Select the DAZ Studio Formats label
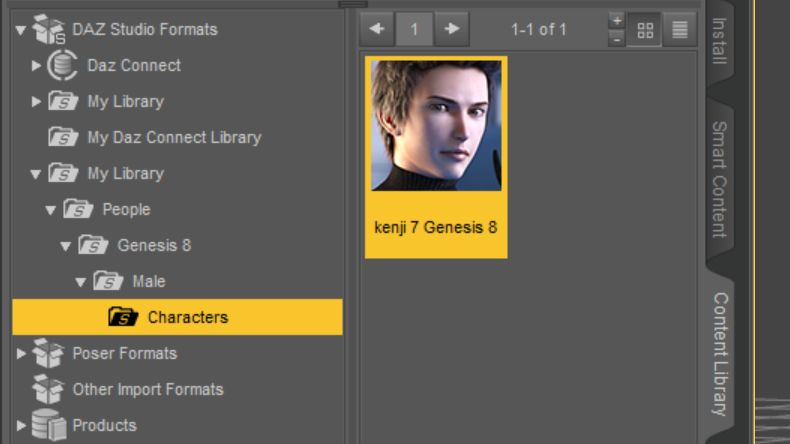Screen dimensions: 790x444 point(145,29)
